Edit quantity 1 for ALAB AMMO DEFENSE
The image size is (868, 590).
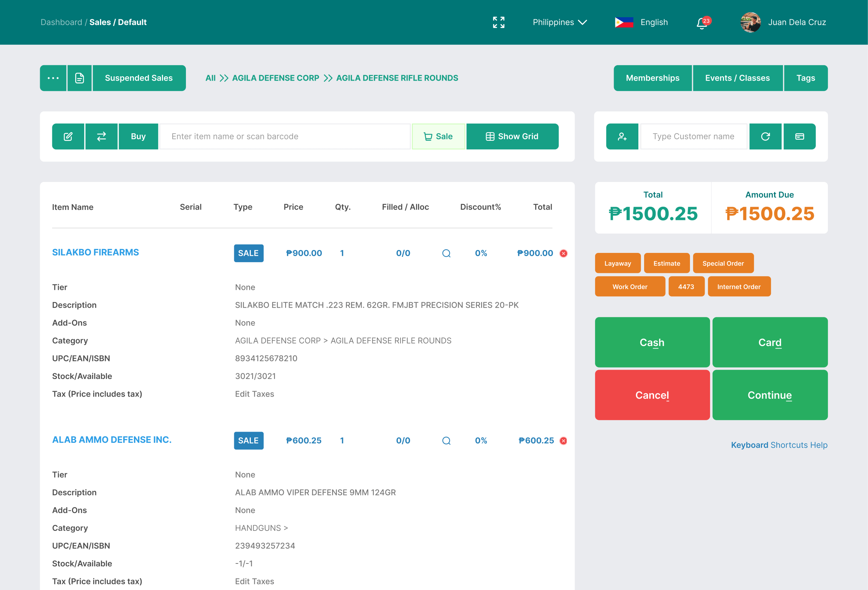coord(342,441)
